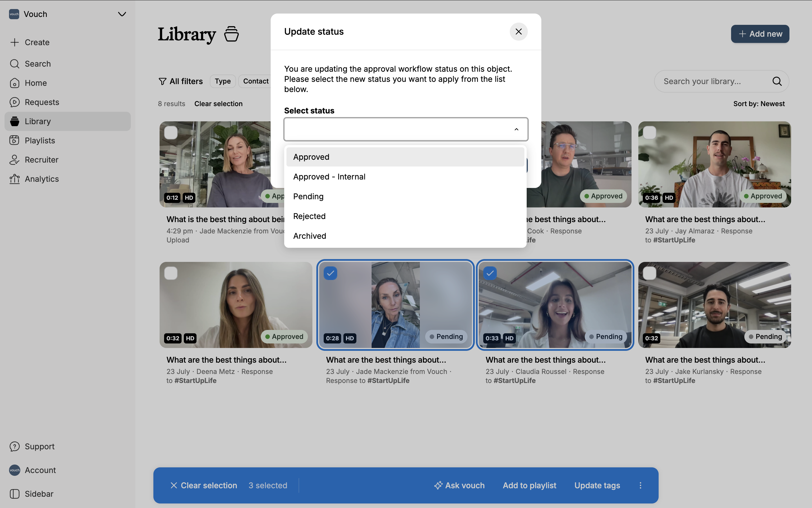The image size is (812, 508).
Task: Open the Select status combo box
Action: [406, 129]
